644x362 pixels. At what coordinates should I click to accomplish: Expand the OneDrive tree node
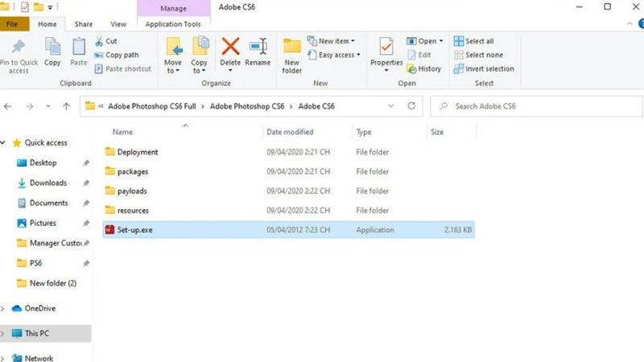click(4, 308)
